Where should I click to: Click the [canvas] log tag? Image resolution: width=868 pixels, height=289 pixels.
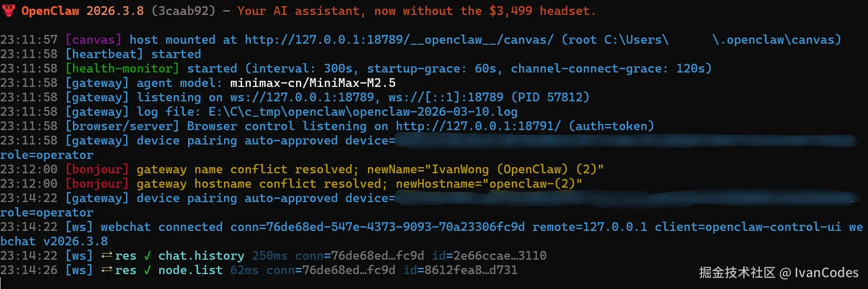(x=94, y=40)
